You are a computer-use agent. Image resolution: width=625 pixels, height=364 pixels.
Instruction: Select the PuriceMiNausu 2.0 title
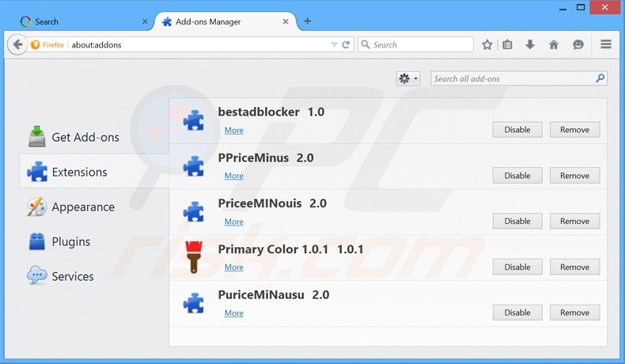[x=274, y=295]
